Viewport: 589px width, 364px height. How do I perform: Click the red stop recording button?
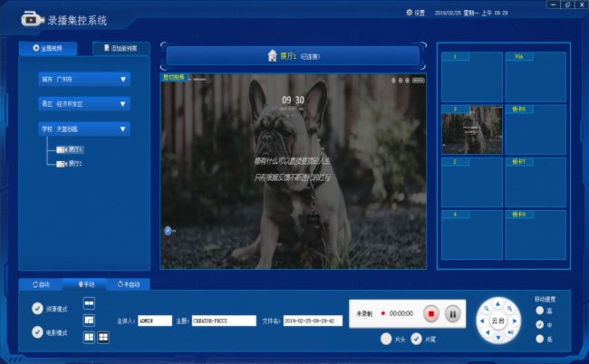431,313
